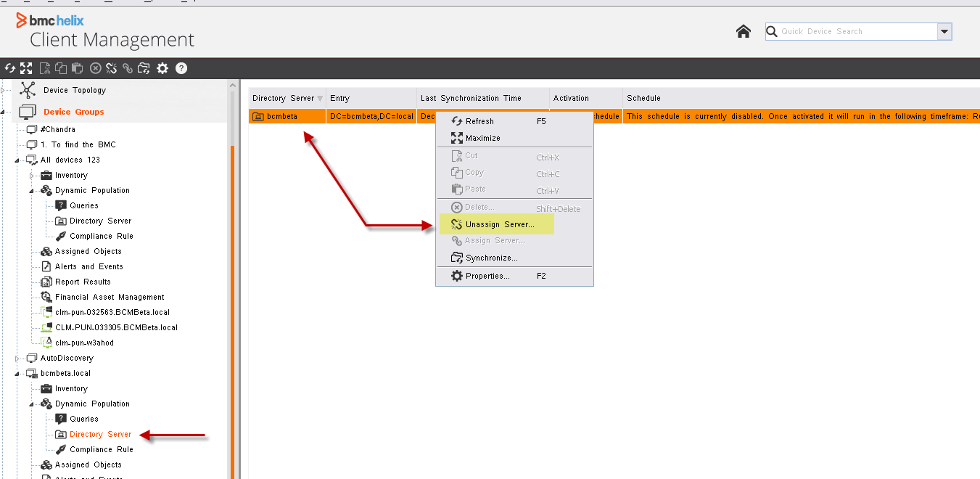Select Queries under bcmbeta.local

pyautogui.click(x=84, y=419)
